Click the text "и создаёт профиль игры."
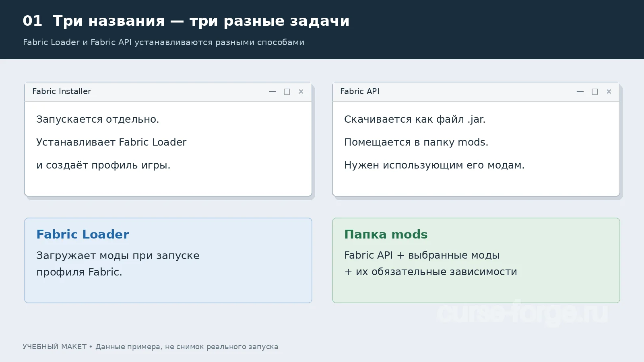644x362 pixels. pyautogui.click(x=103, y=165)
